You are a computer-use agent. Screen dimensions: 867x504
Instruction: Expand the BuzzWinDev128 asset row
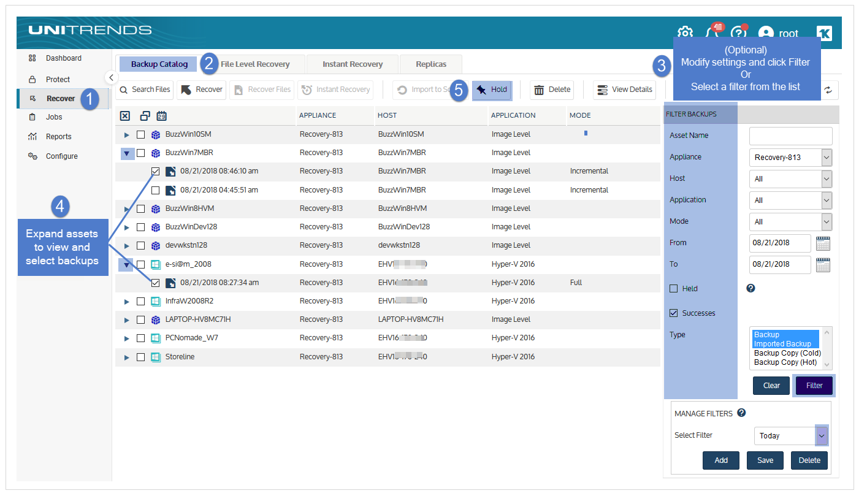127,227
